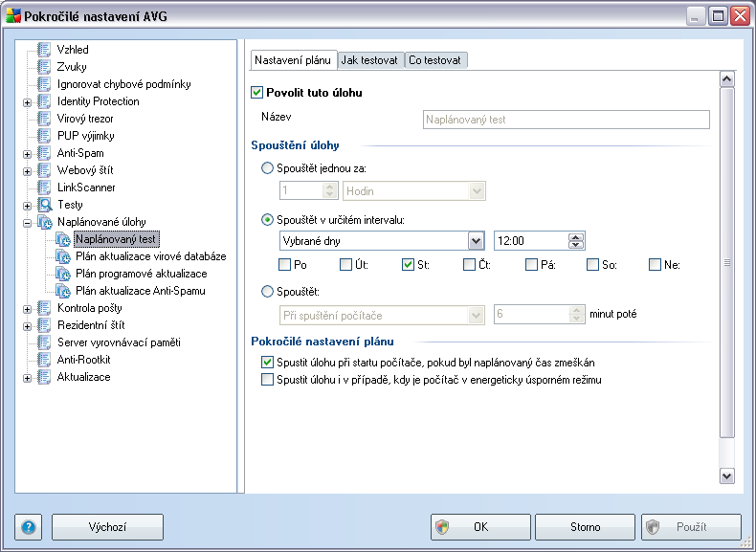
Task: Expand the Kontrola pošty node
Action: point(28,310)
